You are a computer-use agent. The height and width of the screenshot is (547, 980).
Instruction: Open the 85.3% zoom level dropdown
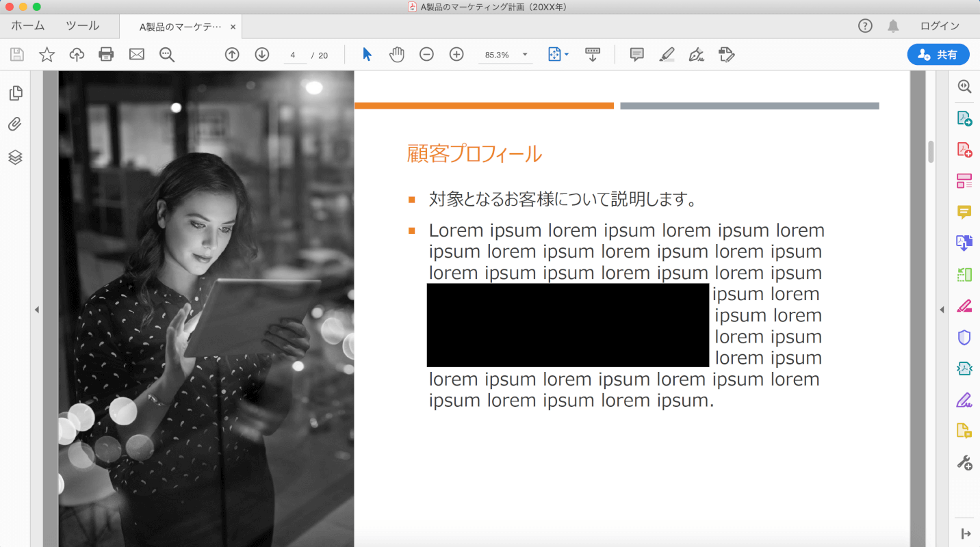coord(525,55)
